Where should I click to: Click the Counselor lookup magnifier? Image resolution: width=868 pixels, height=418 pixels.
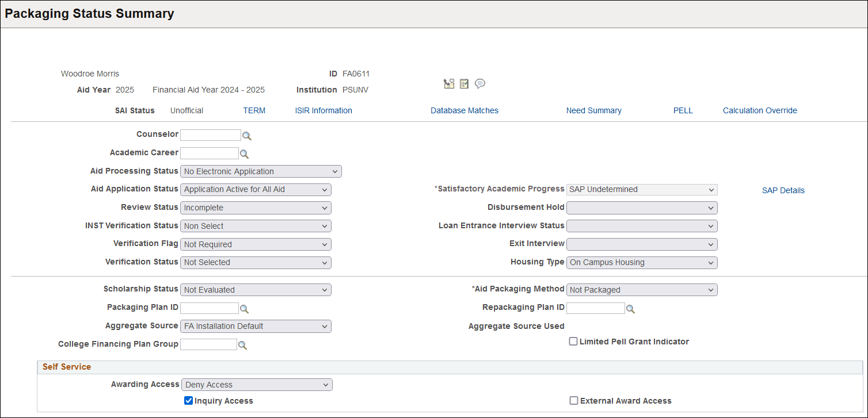247,136
